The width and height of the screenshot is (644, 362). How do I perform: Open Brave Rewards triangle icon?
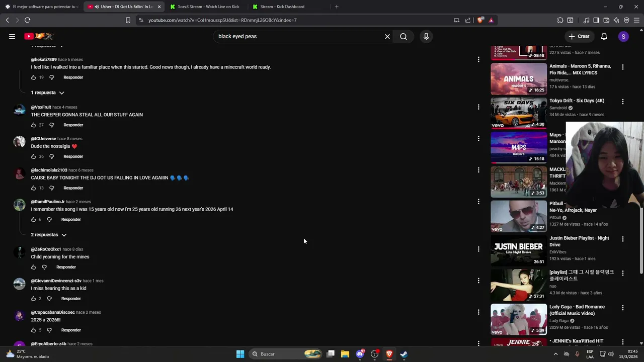coord(491,20)
